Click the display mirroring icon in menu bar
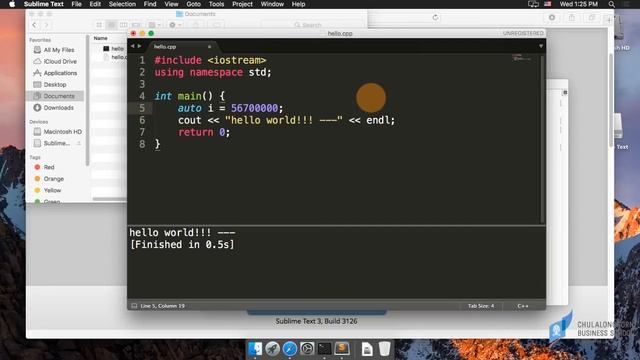This screenshot has width=640, height=360. [x=533, y=4]
